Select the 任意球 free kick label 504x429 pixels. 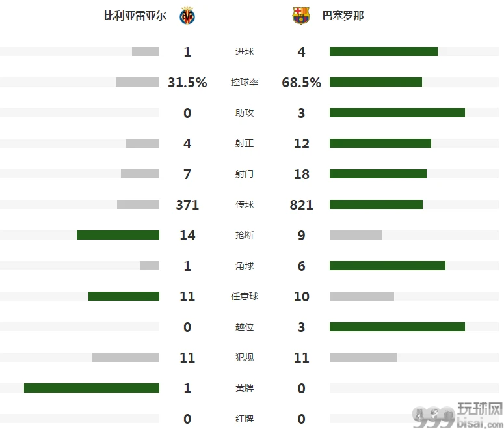[x=245, y=296]
